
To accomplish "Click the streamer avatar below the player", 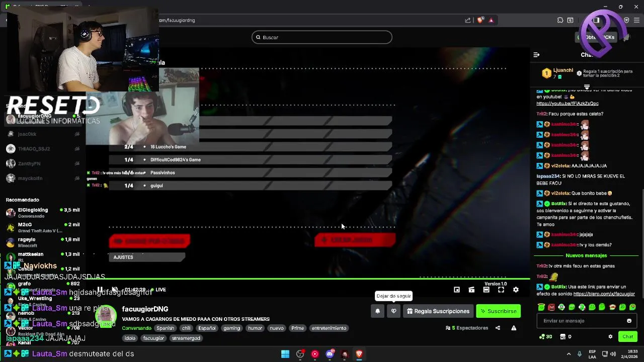I will (105, 316).
